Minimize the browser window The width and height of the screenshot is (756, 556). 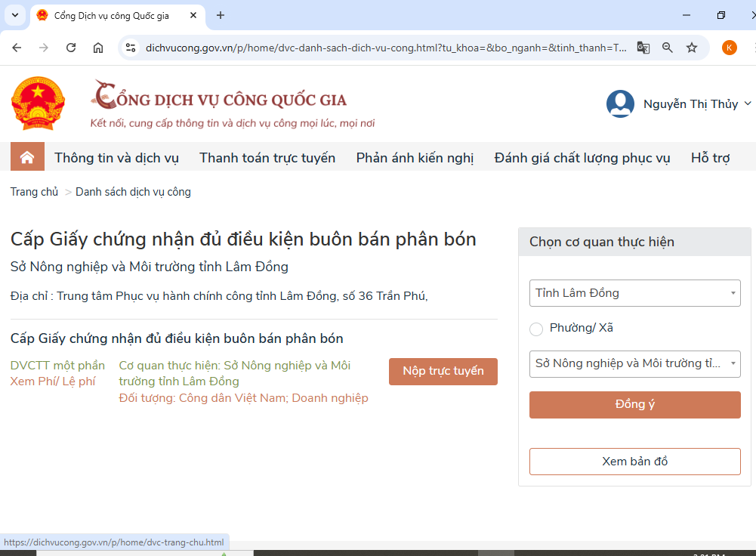coord(686,15)
